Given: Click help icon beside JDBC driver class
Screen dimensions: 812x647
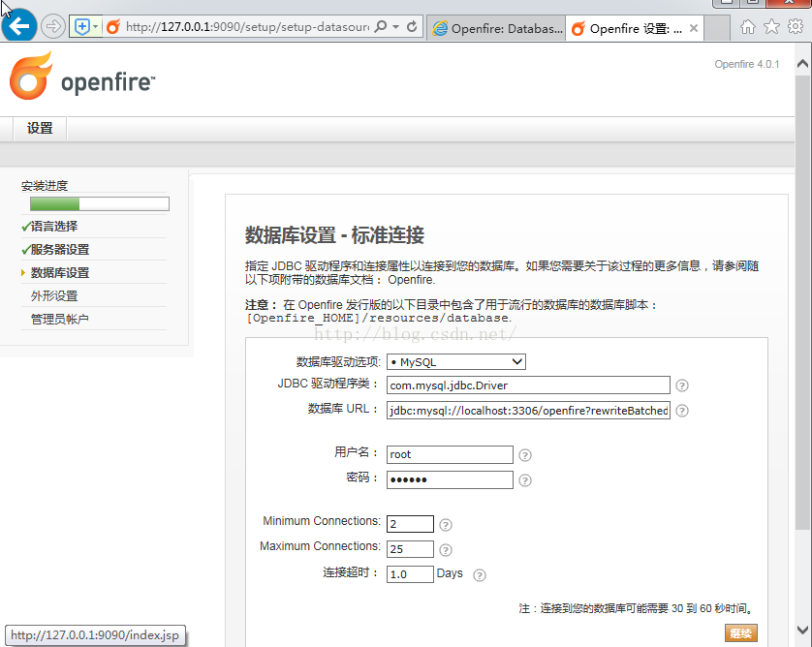Looking at the screenshot, I should (x=682, y=385).
